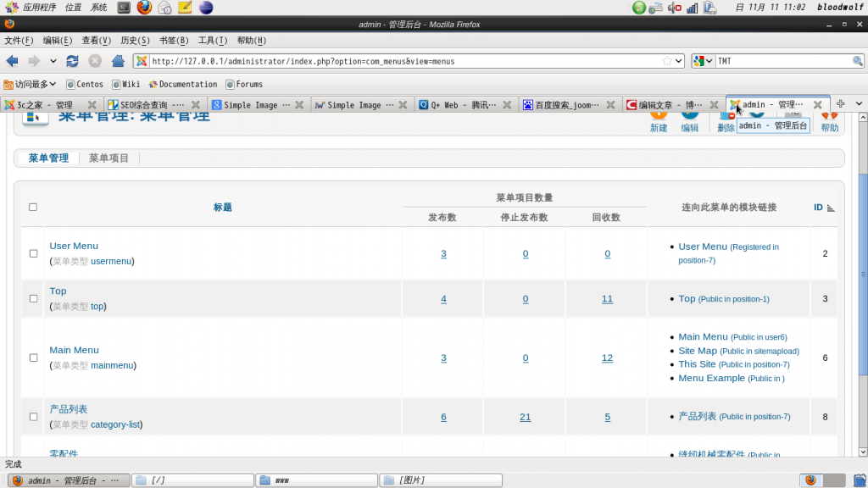Open the search engine selector dropdown

(x=703, y=61)
